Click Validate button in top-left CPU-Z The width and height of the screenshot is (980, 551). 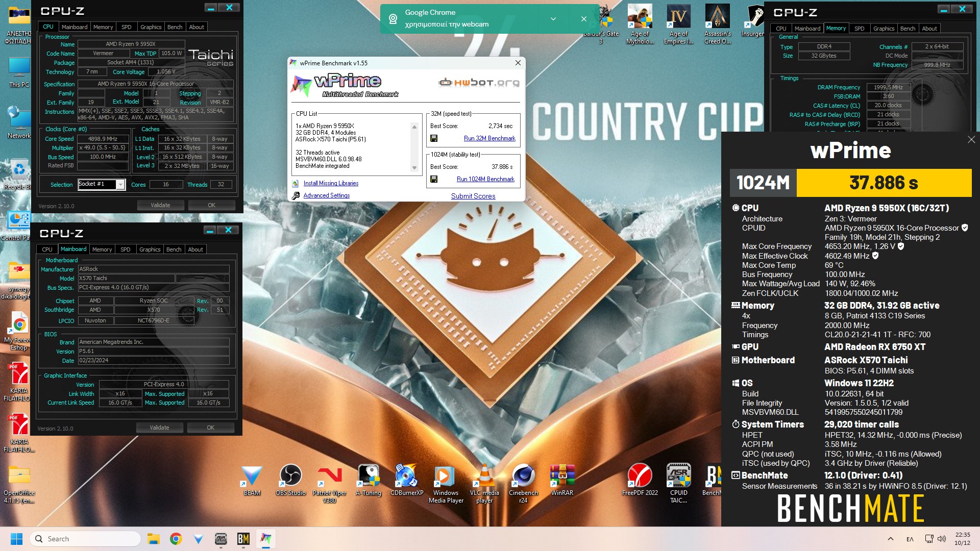(x=160, y=205)
